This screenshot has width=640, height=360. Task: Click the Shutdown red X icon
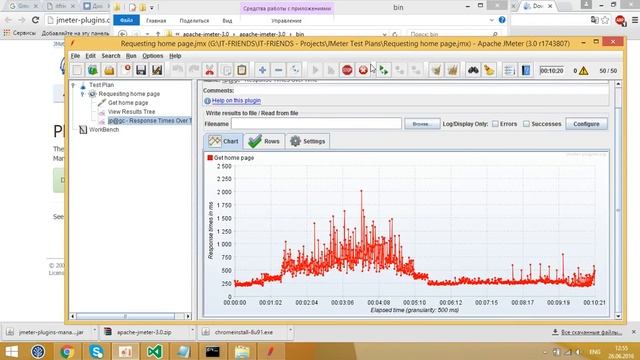(363, 70)
